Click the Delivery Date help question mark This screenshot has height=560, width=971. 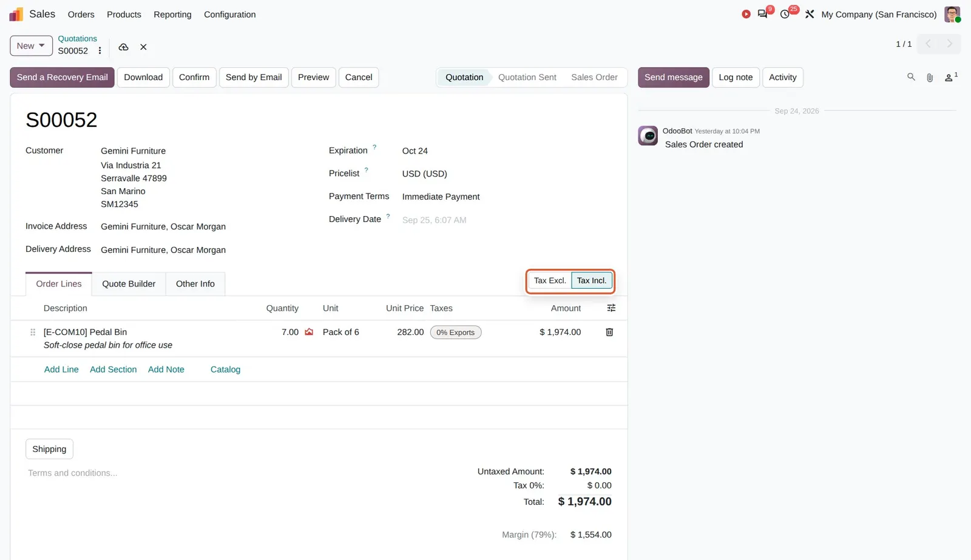[388, 216]
